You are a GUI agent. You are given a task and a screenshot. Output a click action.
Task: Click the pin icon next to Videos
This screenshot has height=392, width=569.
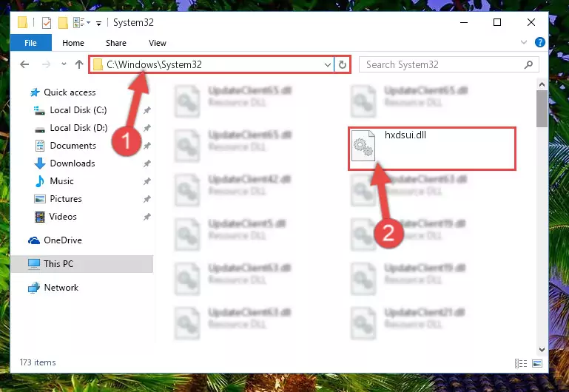tap(147, 217)
